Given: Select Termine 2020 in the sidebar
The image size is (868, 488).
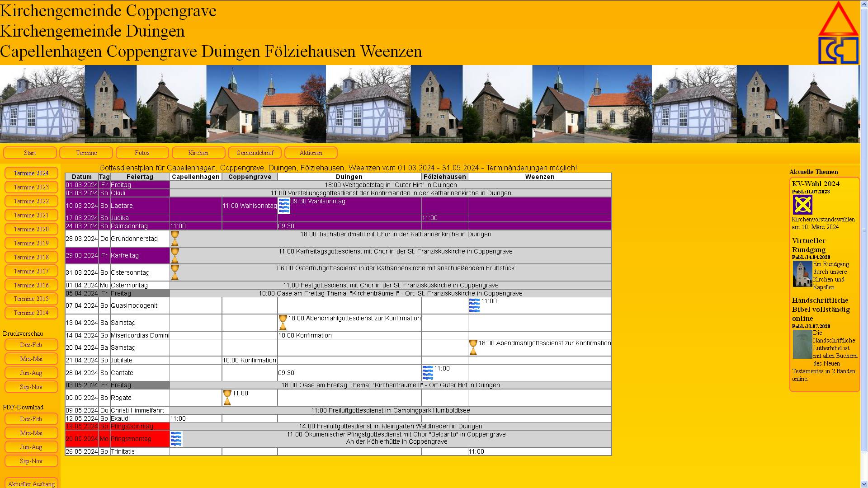Looking at the screenshot, I should click(31, 229).
